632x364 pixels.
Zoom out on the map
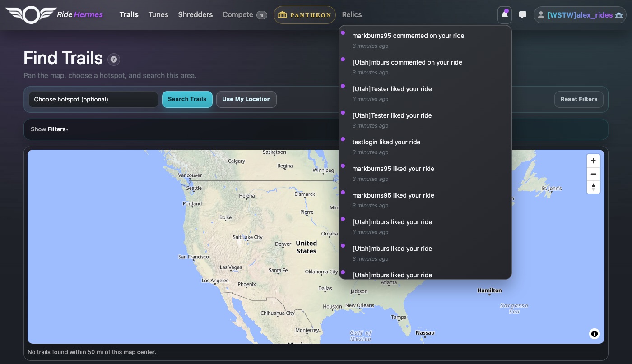(x=593, y=174)
